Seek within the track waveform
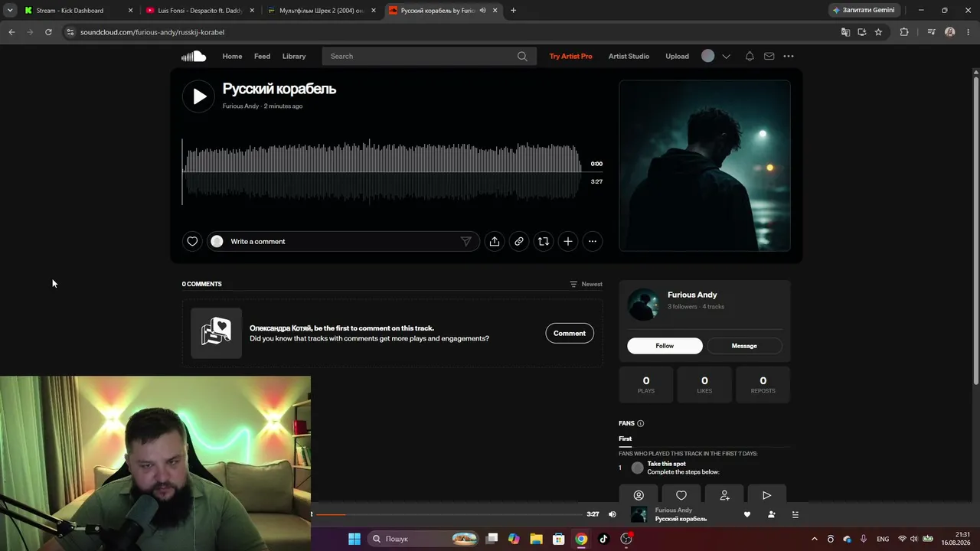 pos(381,171)
